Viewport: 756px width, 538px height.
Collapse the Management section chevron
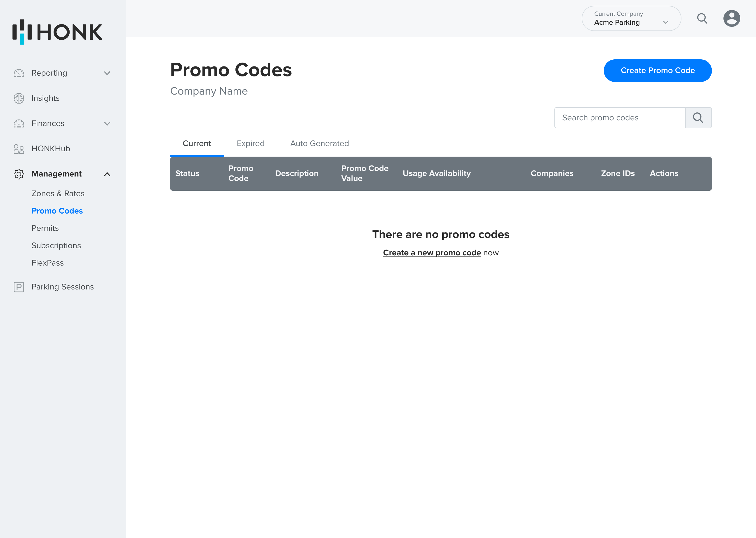(x=107, y=174)
